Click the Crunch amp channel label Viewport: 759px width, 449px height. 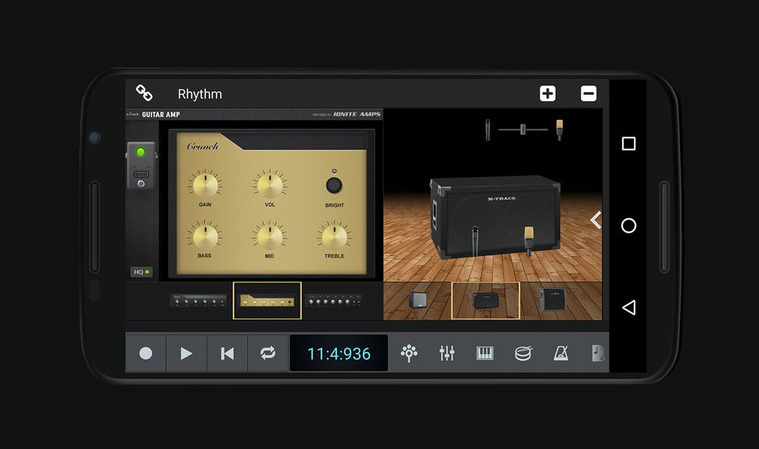coord(202,146)
